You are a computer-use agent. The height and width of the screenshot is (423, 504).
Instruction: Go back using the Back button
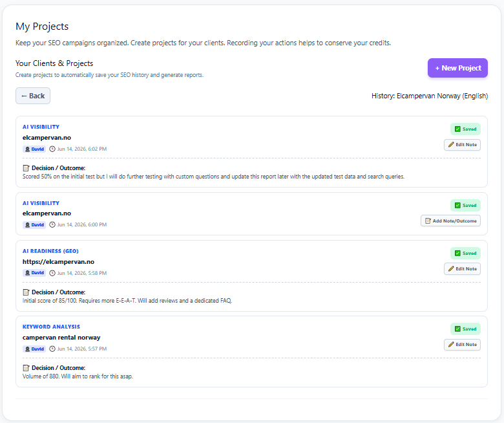(33, 96)
